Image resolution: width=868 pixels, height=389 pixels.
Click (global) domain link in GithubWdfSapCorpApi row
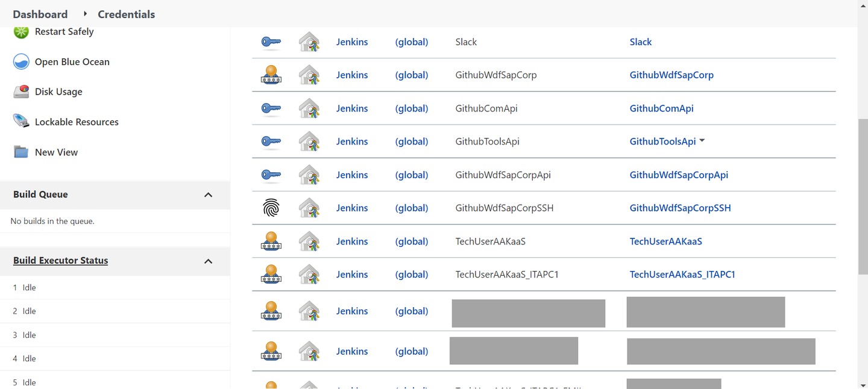[x=412, y=175]
